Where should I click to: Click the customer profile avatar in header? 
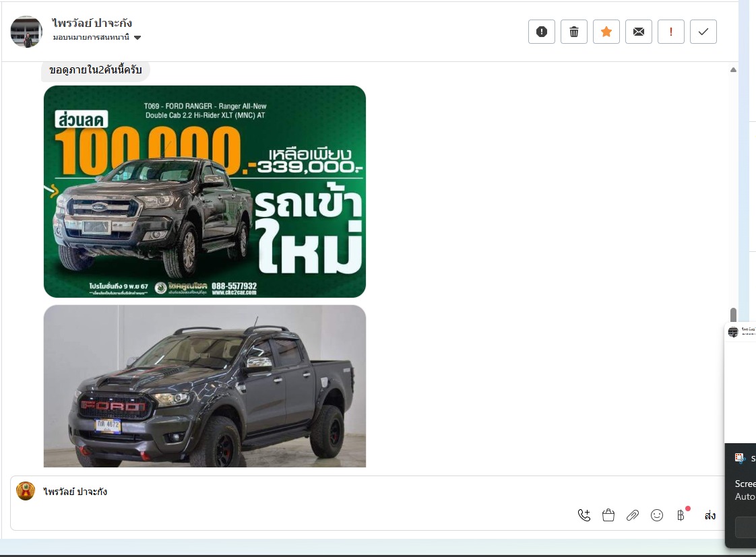click(x=27, y=32)
